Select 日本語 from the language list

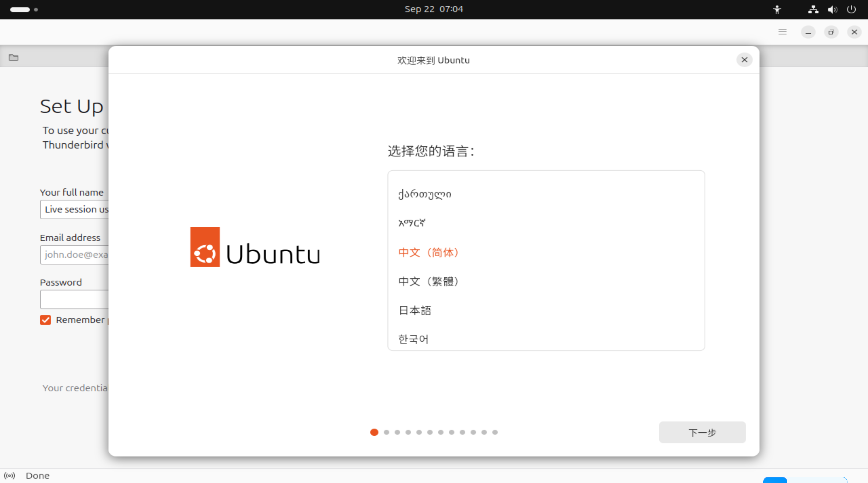415,310
